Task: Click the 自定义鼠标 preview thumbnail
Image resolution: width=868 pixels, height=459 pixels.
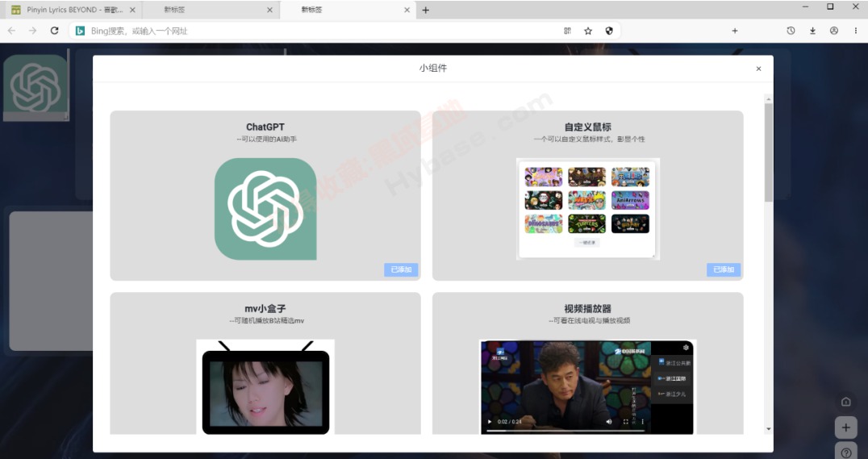Action: pos(587,209)
